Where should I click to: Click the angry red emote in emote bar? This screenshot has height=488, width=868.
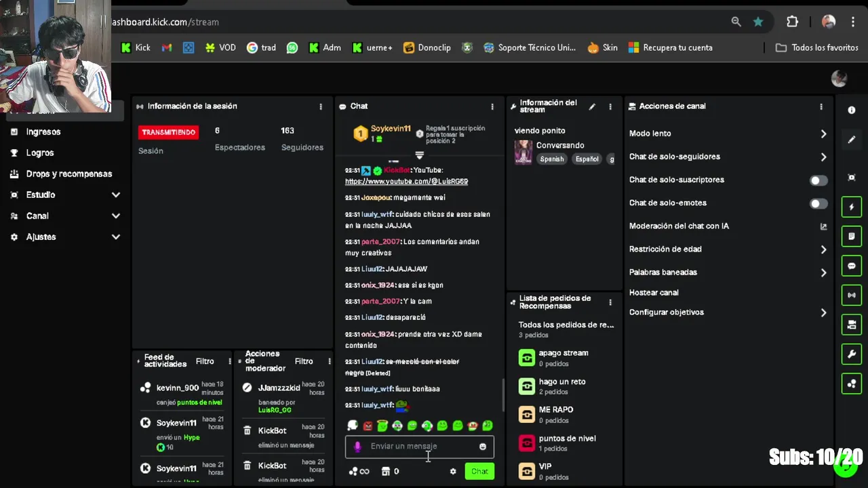(x=368, y=426)
